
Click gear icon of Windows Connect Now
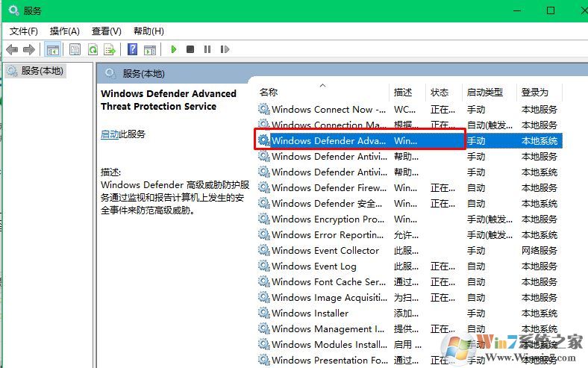click(264, 110)
